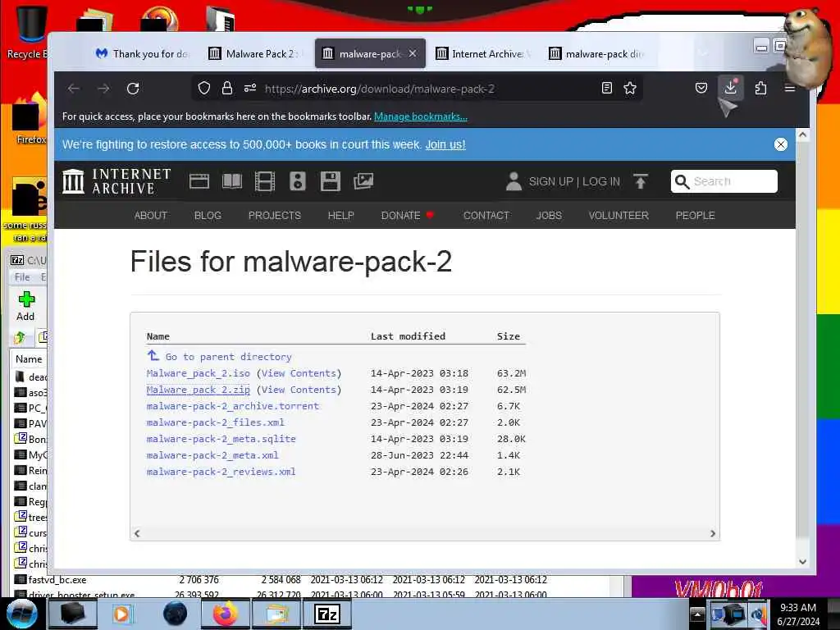
Task: Click the Firefox taskbar button
Action: tap(225, 614)
